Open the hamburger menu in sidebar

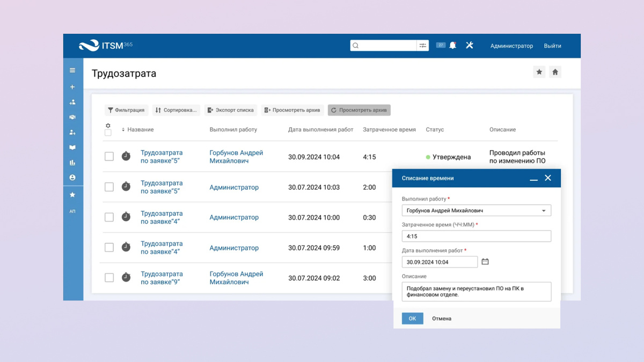pyautogui.click(x=72, y=70)
